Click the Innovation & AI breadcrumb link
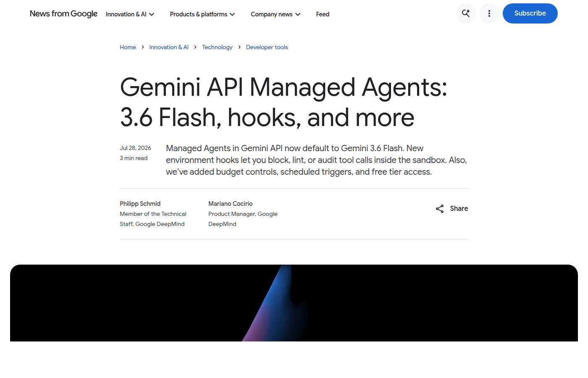Image resolution: width=588 pixels, height=378 pixels. pos(169,47)
